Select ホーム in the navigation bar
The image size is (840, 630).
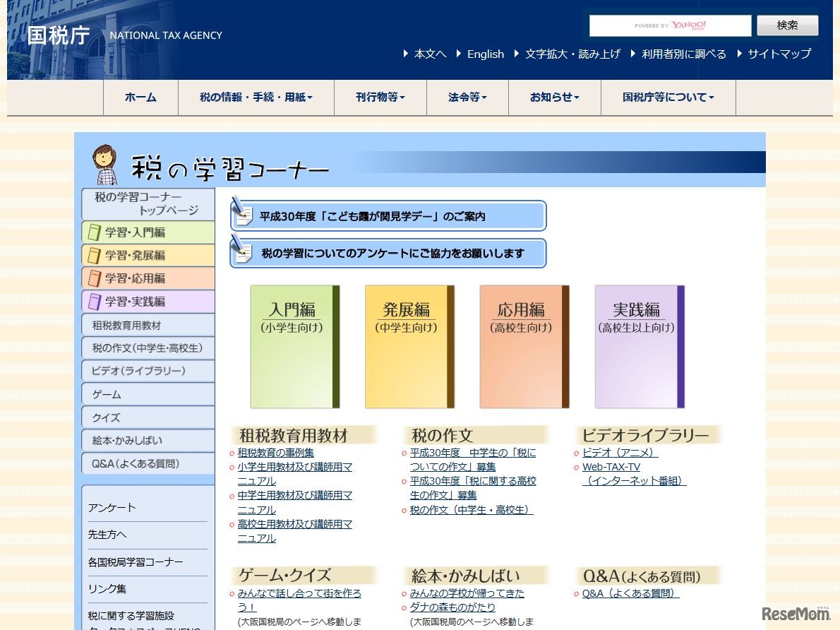(140, 97)
